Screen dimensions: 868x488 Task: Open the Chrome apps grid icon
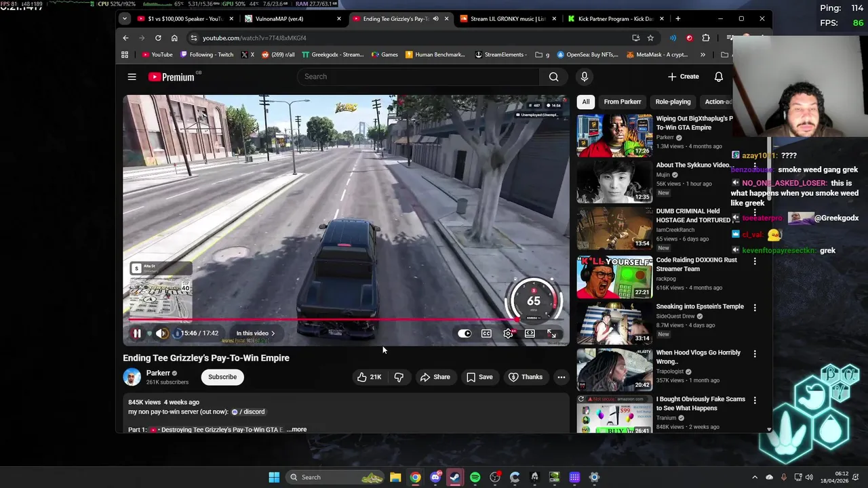pyautogui.click(x=125, y=55)
